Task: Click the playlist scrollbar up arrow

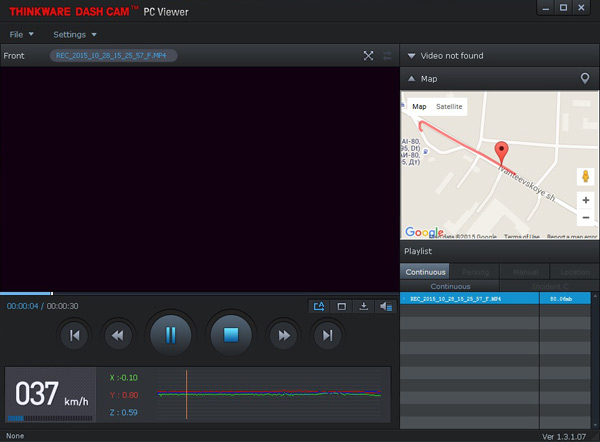Action: (595, 296)
